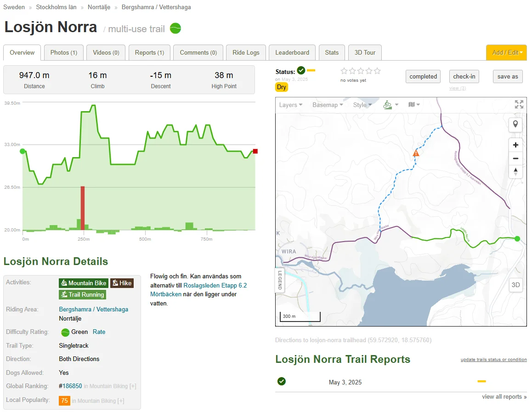Click the check-in button
Viewport: 532px width, 412px height.
464,77
